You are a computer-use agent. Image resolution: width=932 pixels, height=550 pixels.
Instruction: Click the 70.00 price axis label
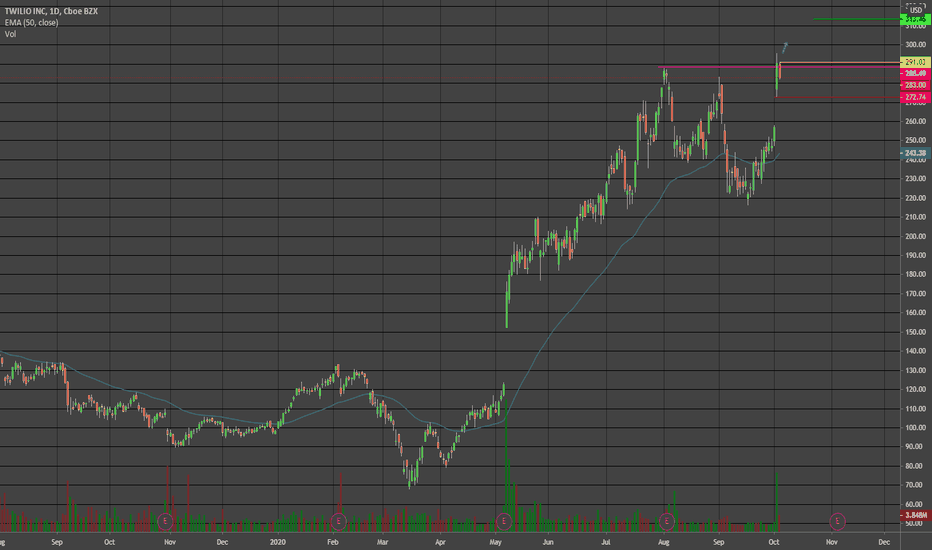click(915, 485)
